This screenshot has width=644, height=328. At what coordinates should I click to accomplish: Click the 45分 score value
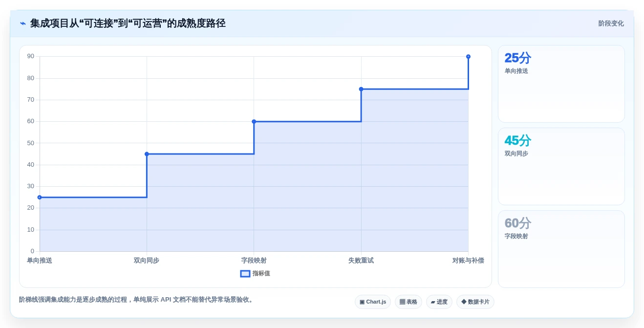point(518,141)
